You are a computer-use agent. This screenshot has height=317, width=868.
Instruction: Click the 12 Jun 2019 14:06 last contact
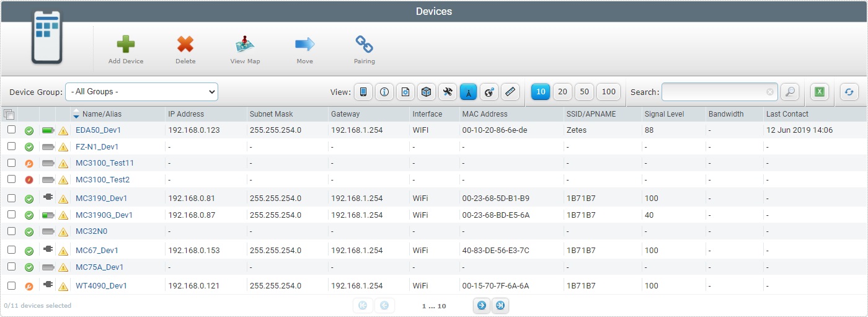click(x=799, y=130)
